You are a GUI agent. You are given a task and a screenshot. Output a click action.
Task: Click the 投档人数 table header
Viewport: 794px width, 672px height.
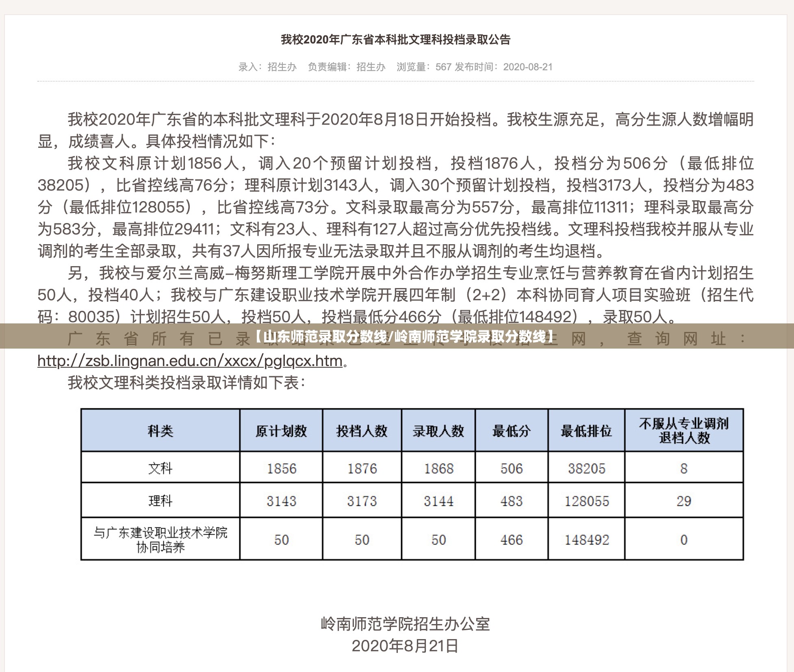point(362,431)
